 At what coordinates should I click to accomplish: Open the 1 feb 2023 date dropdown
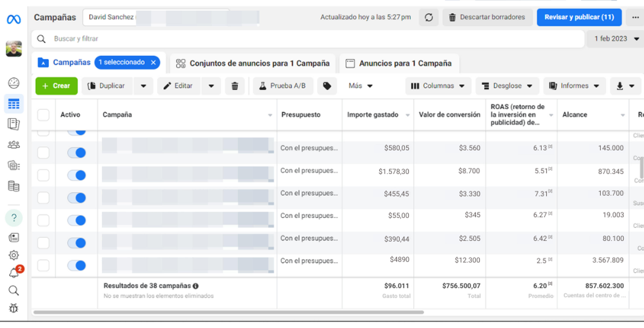[616, 39]
